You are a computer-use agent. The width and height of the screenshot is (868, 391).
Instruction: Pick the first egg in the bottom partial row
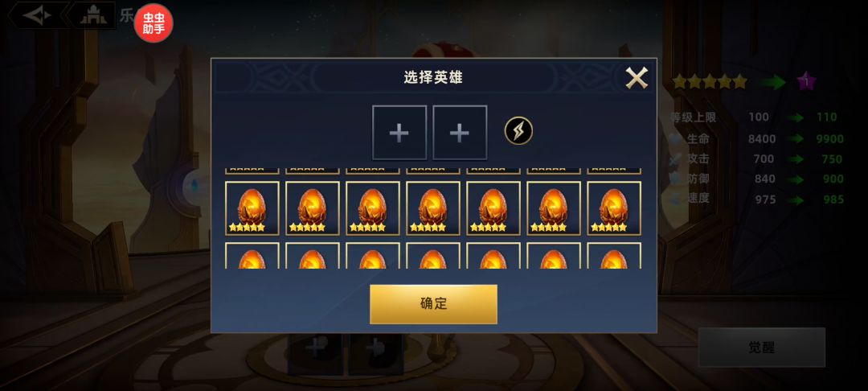[x=252, y=256]
